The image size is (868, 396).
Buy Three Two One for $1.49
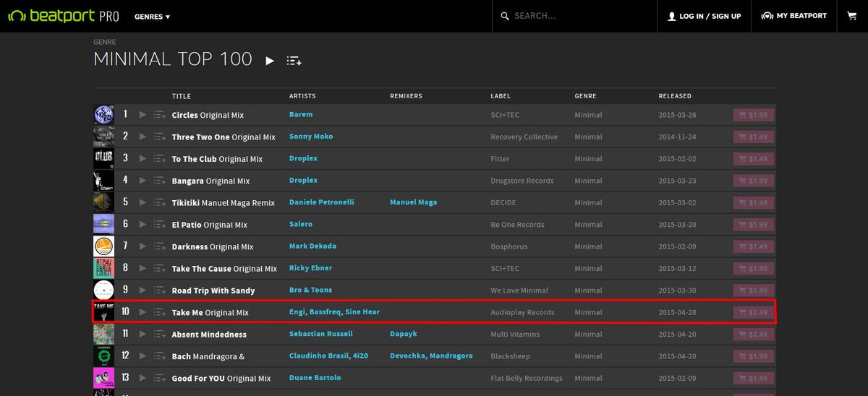[754, 137]
